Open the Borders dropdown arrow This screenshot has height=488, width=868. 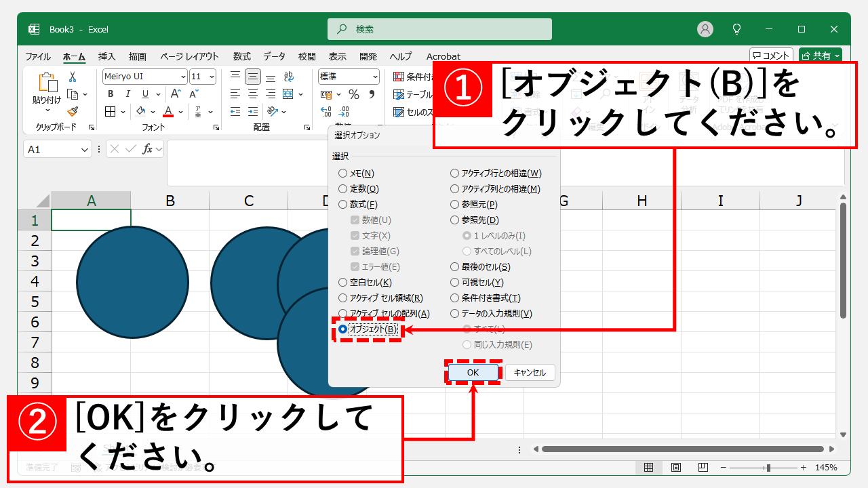click(123, 111)
